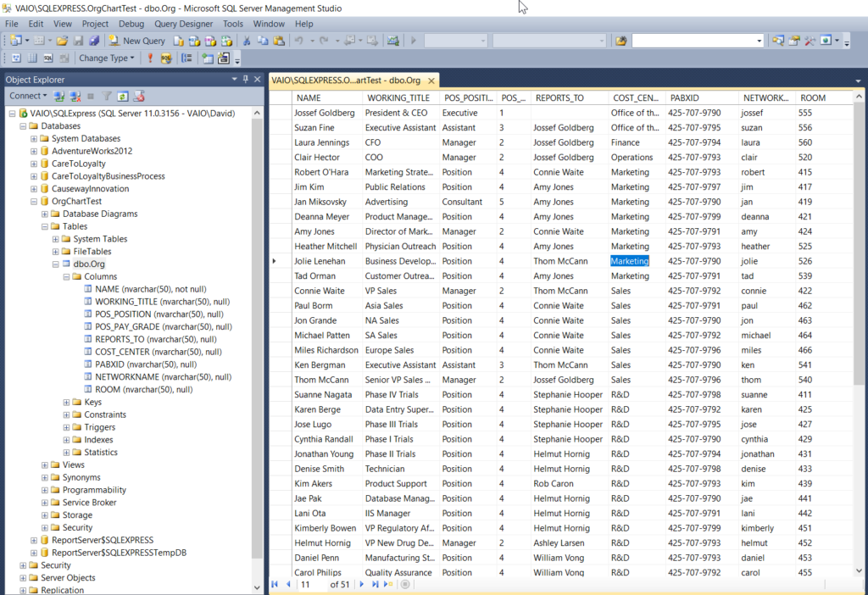
Task: Click the red exclamation Execute icon
Action: click(150, 58)
